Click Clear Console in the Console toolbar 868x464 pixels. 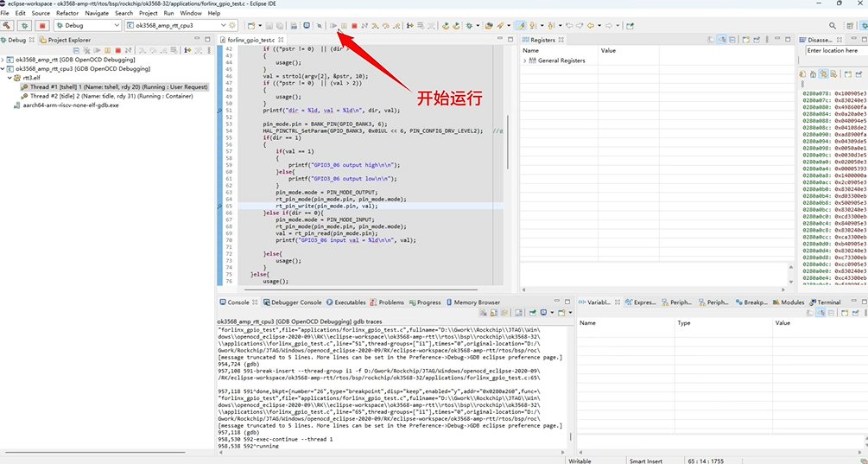tap(484, 313)
